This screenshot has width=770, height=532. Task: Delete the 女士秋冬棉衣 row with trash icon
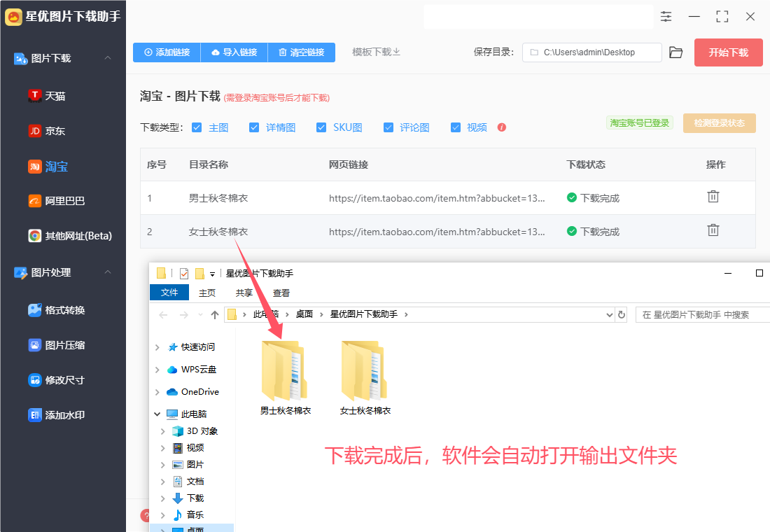coord(713,230)
